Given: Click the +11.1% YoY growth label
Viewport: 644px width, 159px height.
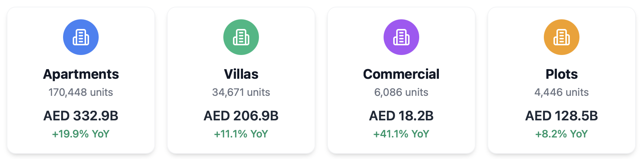Looking at the screenshot, I should point(241,134).
